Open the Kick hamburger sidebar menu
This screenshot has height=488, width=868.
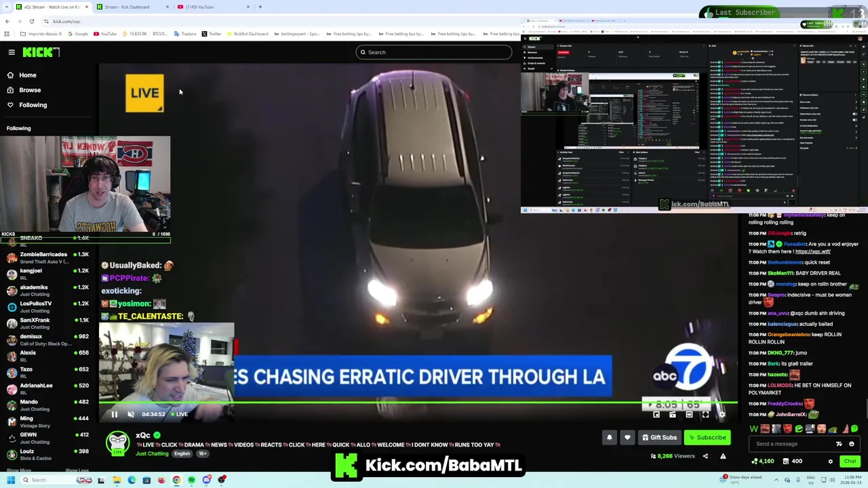[x=12, y=52]
